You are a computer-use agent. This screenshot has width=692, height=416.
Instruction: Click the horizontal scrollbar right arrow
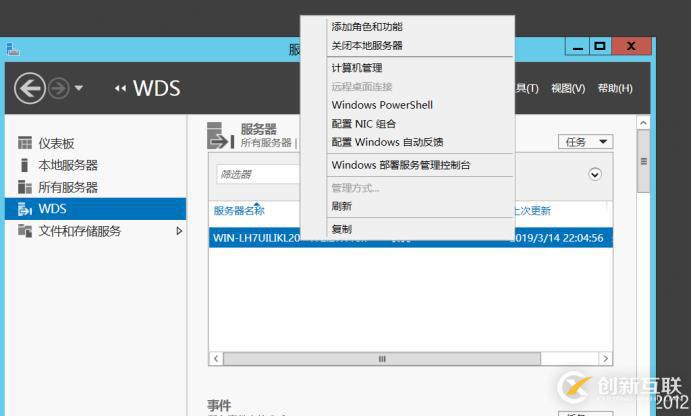[x=606, y=359]
